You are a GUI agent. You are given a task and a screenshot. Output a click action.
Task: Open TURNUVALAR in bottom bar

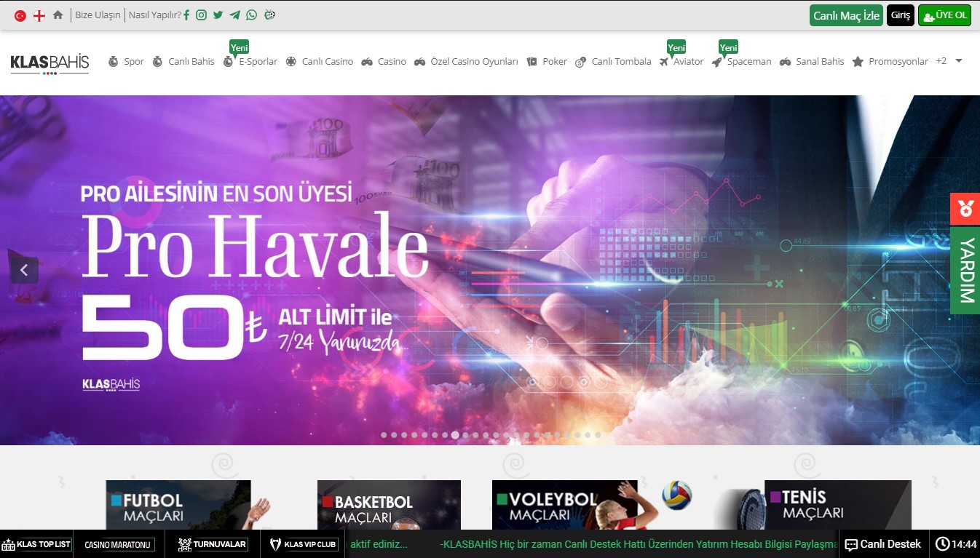(x=213, y=544)
